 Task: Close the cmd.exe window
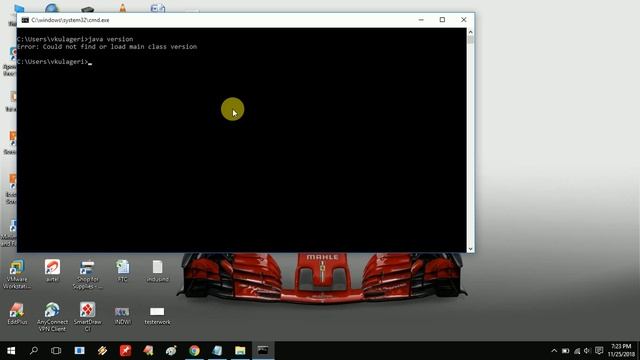pyautogui.click(x=464, y=20)
